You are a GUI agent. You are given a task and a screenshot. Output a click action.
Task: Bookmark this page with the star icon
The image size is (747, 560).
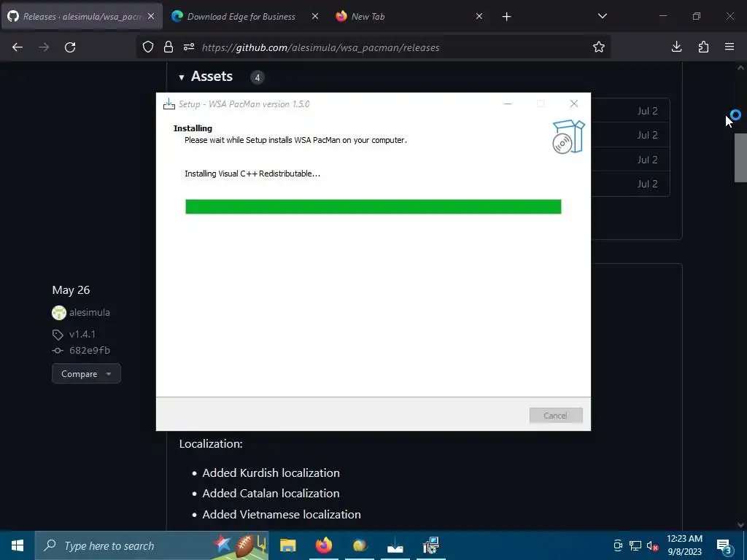tap(599, 47)
